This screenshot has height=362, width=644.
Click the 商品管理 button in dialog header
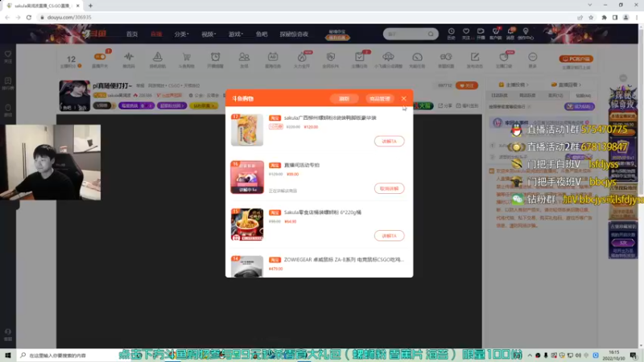point(379,99)
